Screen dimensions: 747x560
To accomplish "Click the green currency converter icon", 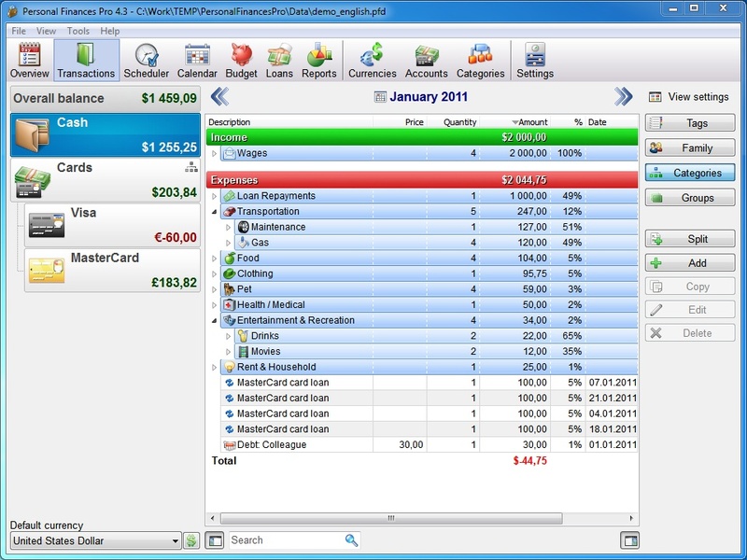I will pyautogui.click(x=191, y=540).
